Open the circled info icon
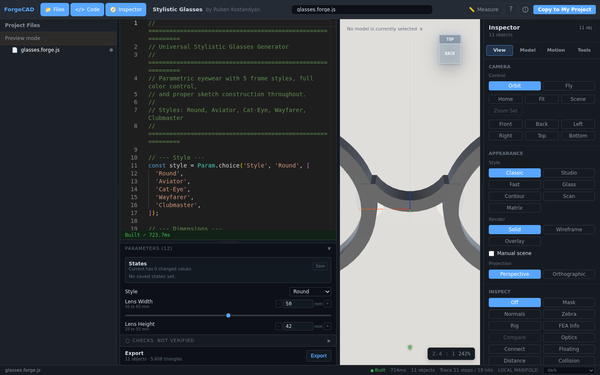This screenshot has height=375, width=600. click(x=525, y=10)
